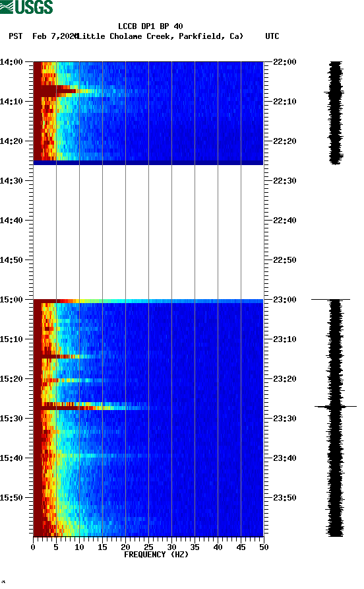Click the PST timezone label
Viewport: 364px width, 589px height.
pos(16,36)
